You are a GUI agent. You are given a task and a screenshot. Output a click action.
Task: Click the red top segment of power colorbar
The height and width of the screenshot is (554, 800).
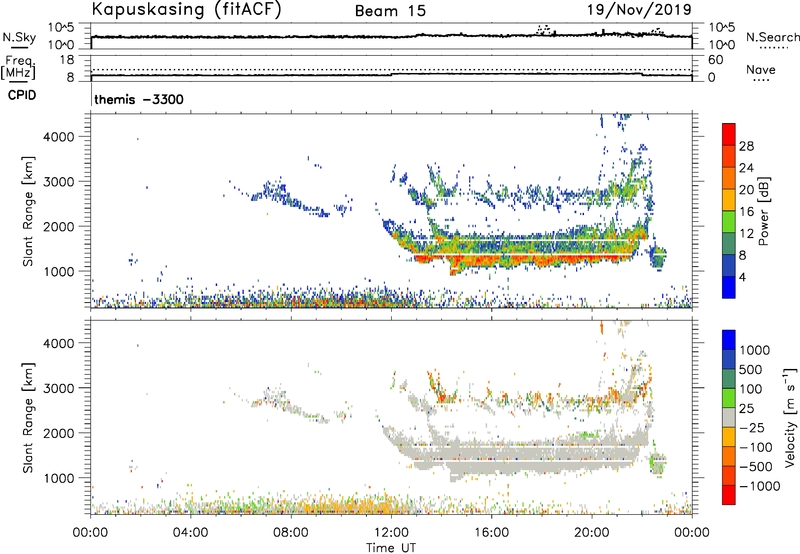pos(729,134)
